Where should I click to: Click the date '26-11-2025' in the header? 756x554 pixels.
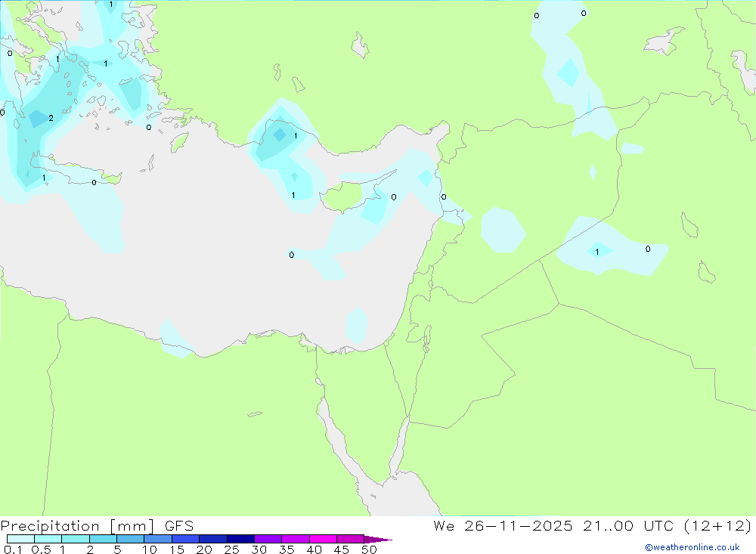click(x=519, y=525)
